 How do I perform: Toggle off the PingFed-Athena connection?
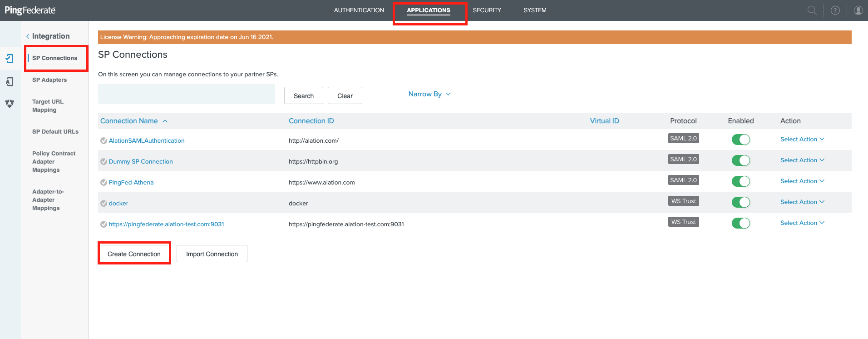pos(740,181)
